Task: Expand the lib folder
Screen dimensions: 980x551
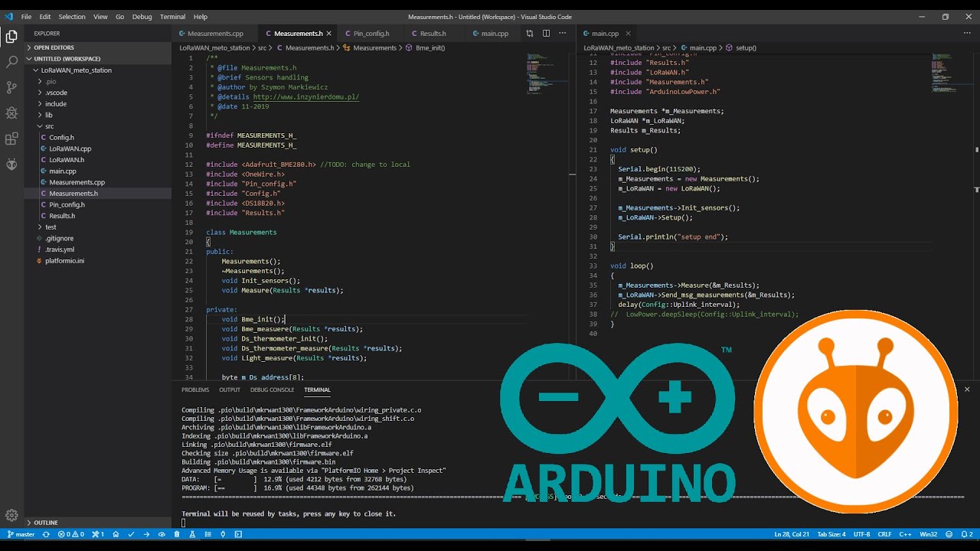Action: [98, 115]
